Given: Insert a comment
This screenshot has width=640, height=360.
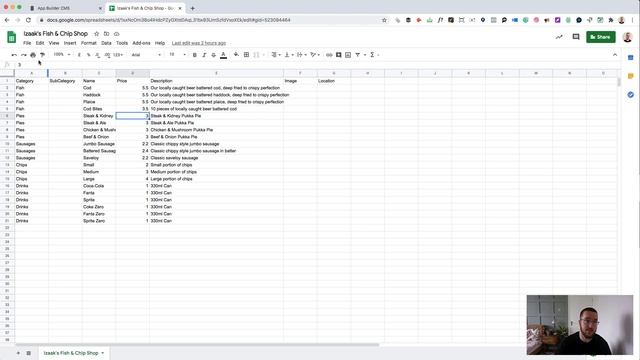Looking at the screenshot, I should tap(338, 55).
